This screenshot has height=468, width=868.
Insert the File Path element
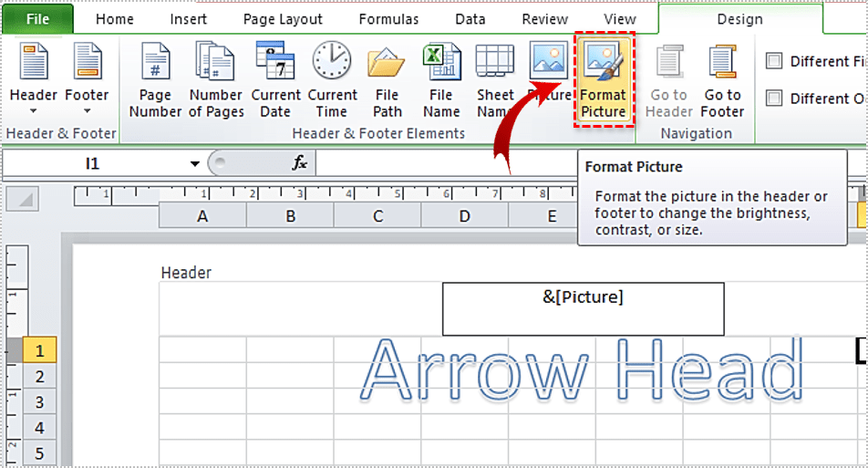387,80
